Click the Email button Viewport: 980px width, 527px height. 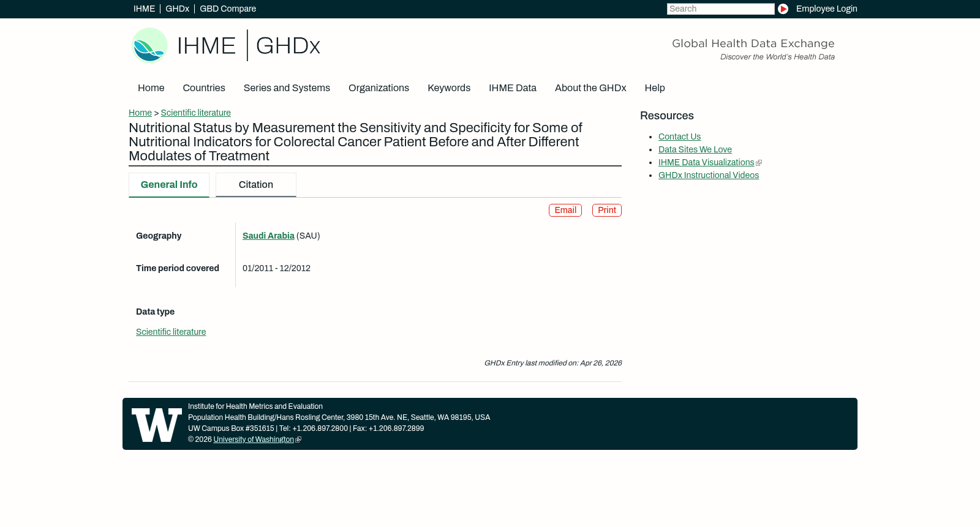[x=565, y=211]
